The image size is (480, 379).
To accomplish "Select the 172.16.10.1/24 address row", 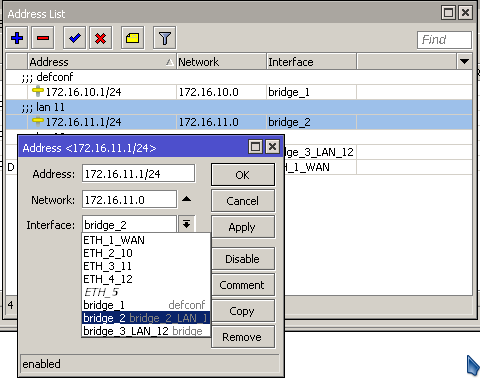I will (x=239, y=92).
